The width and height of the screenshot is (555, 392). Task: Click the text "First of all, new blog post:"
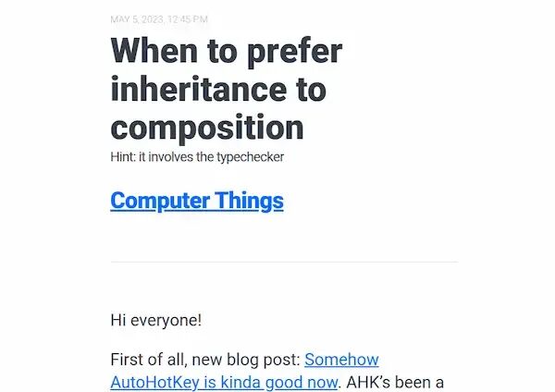coord(205,360)
